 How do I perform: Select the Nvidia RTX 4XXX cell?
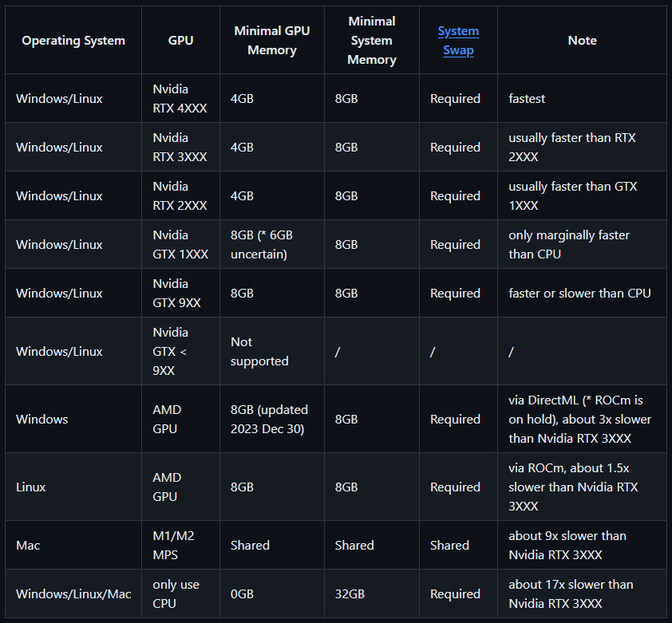(x=180, y=99)
